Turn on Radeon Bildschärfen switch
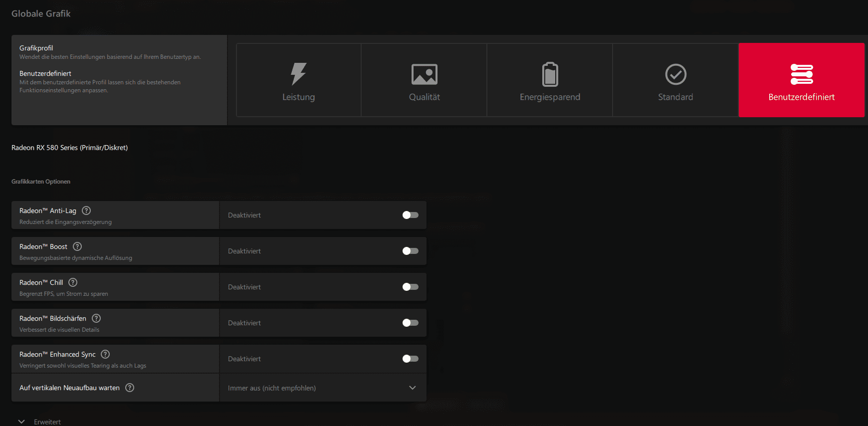Screen dimensions: 868x426 (411, 323)
